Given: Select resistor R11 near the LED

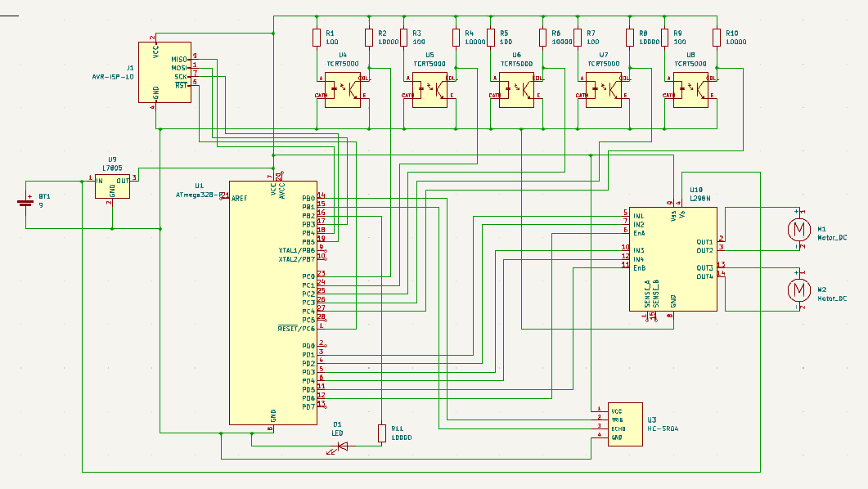Looking at the screenshot, I should tap(381, 433).
